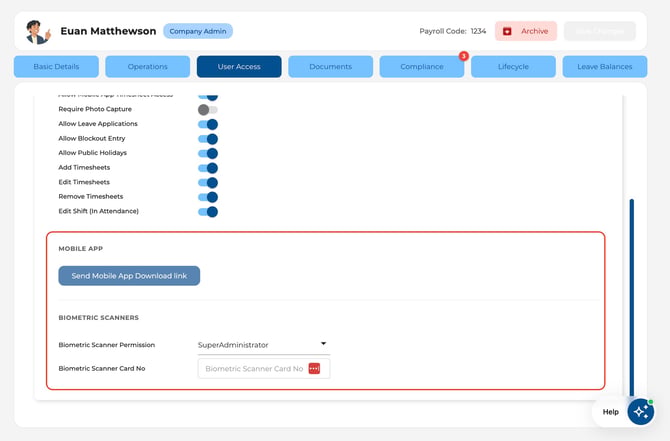Go to the Documents tab
670x441 pixels.
coord(330,67)
